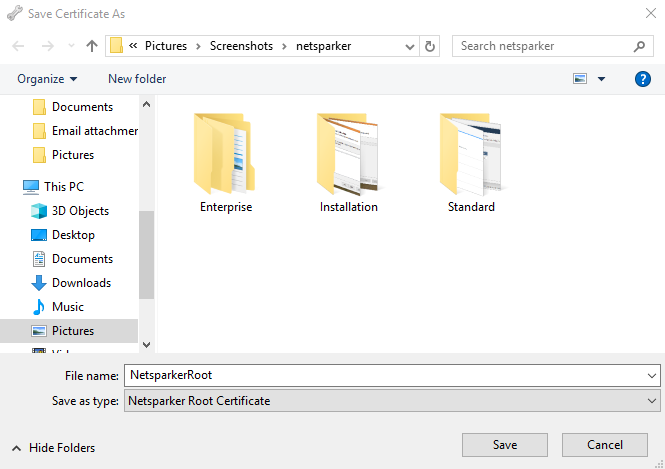Click New folder in toolbar
This screenshot has height=469, width=665.
[137, 79]
